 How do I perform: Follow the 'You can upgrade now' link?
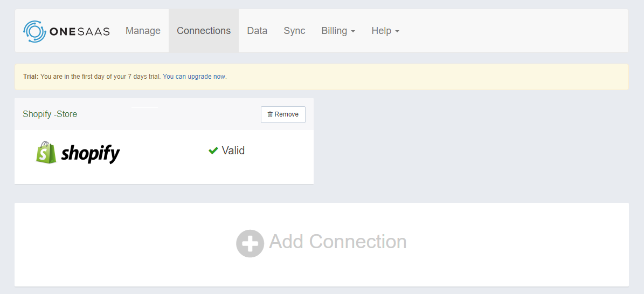tap(194, 77)
